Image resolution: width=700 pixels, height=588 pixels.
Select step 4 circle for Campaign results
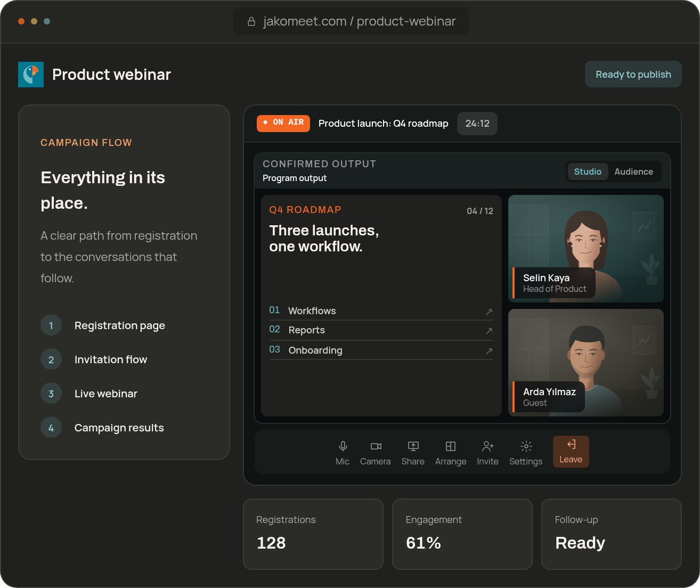tap(51, 428)
